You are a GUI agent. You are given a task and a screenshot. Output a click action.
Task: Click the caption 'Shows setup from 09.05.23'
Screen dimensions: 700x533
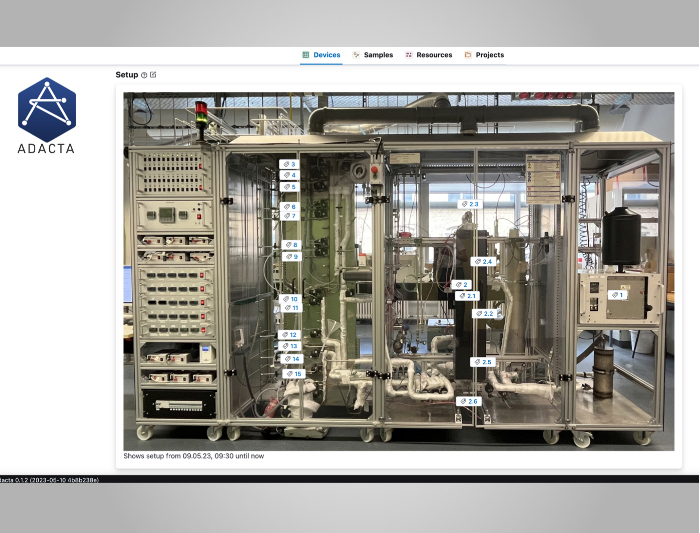coord(194,456)
